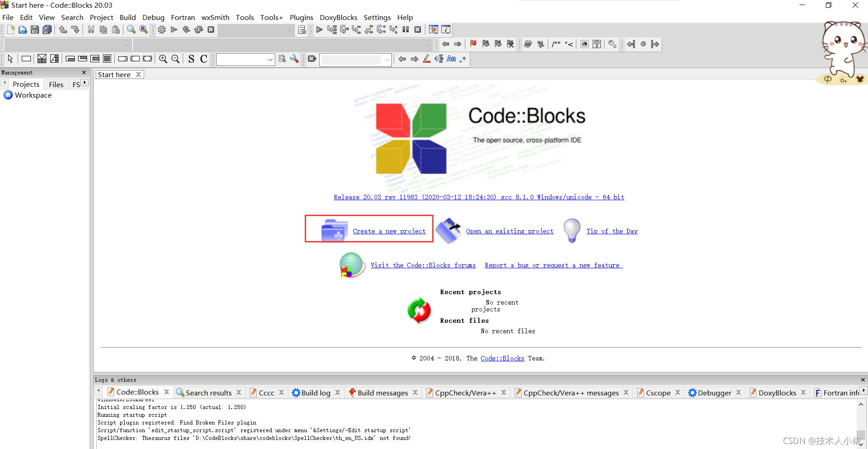Image resolution: width=868 pixels, height=449 pixels.
Task: Open the wxSmith menu
Action: [215, 17]
